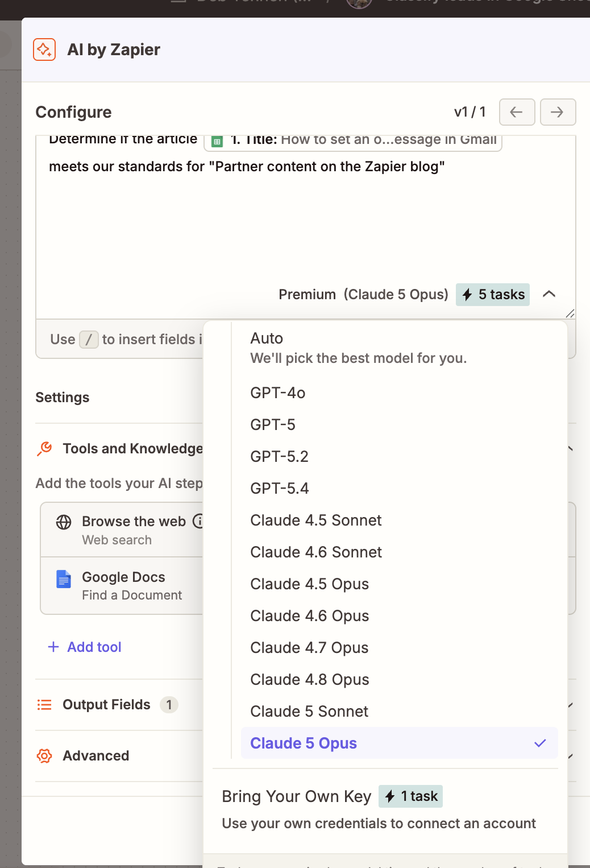Click the Premium (Claude 5 Opus) label
Image resolution: width=590 pixels, height=868 pixels.
tap(364, 295)
